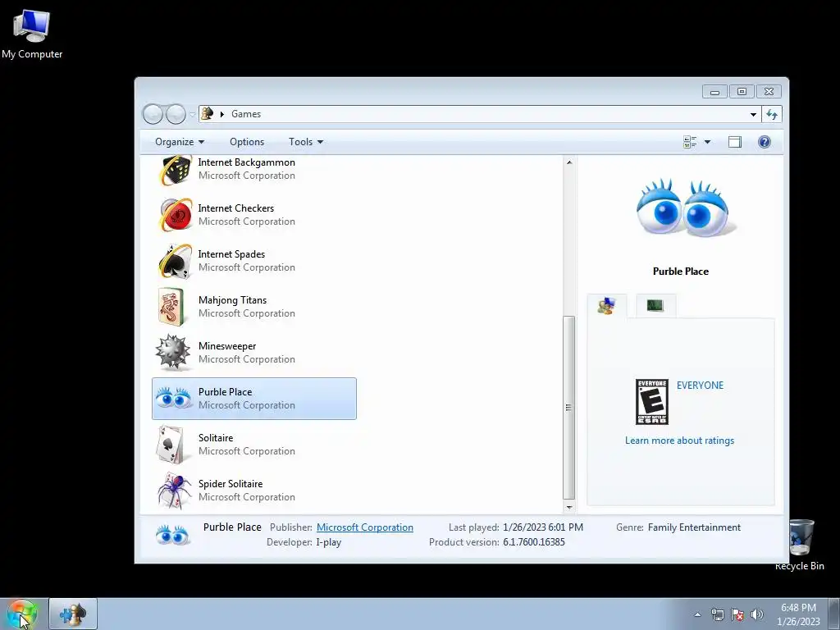The height and width of the screenshot is (630, 840).
Task: Click the EVERYONE rating link
Action: (700, 386)
